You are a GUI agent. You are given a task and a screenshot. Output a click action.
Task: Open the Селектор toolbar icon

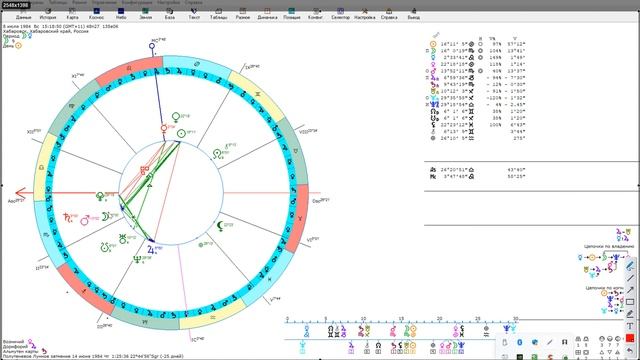(x=340, y=14)
